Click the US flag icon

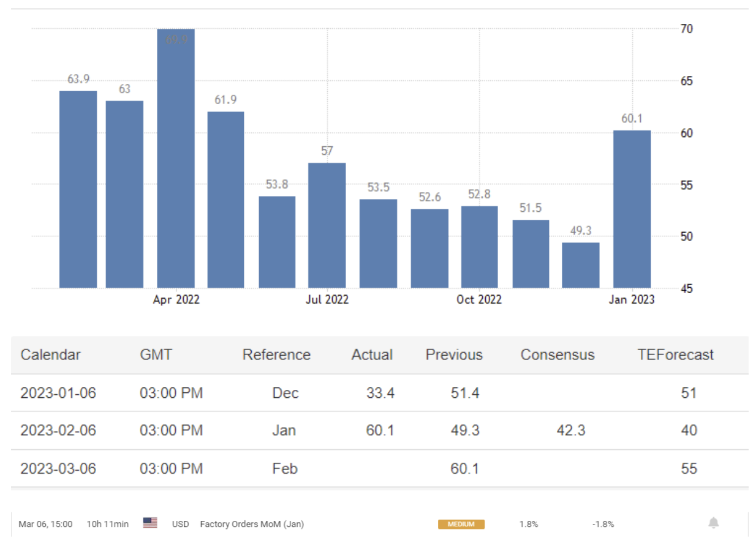[150, 523]
